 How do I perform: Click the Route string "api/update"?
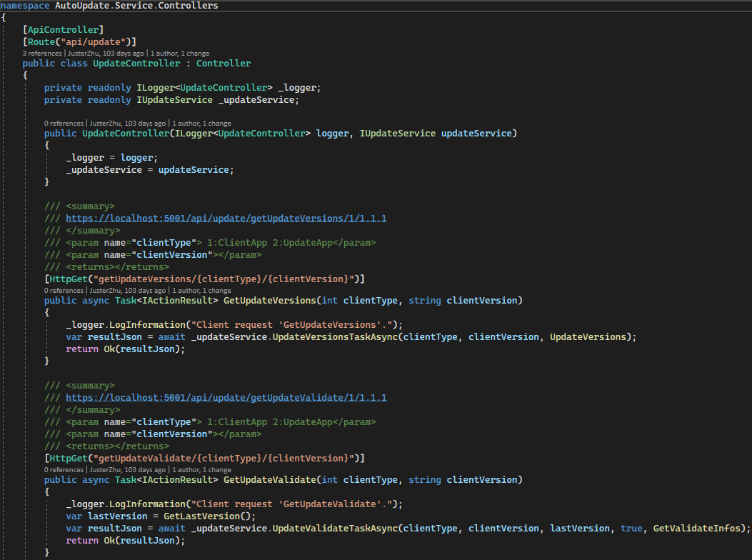pyautogui.click(x=93, y=41)
